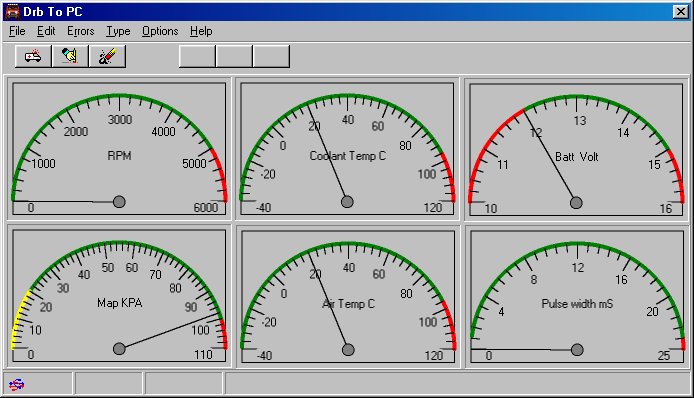694x398 pixels.
Task: Open the Help menu
Action: (201, 31)
